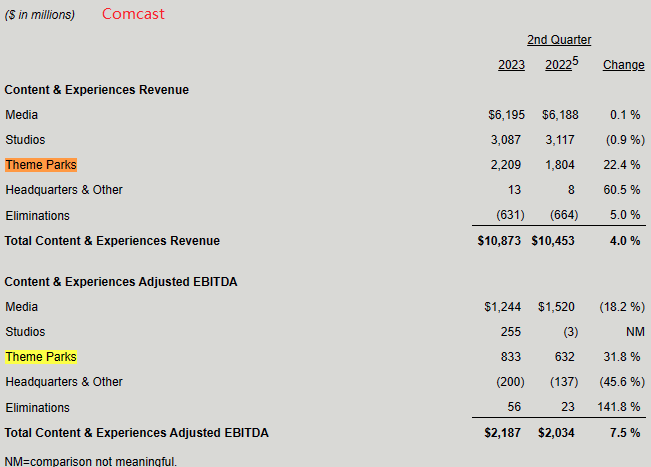The image size is (651, 467).
Task: Click 'Content & Experiences Revenue' section heading
Action: point(97,90)
